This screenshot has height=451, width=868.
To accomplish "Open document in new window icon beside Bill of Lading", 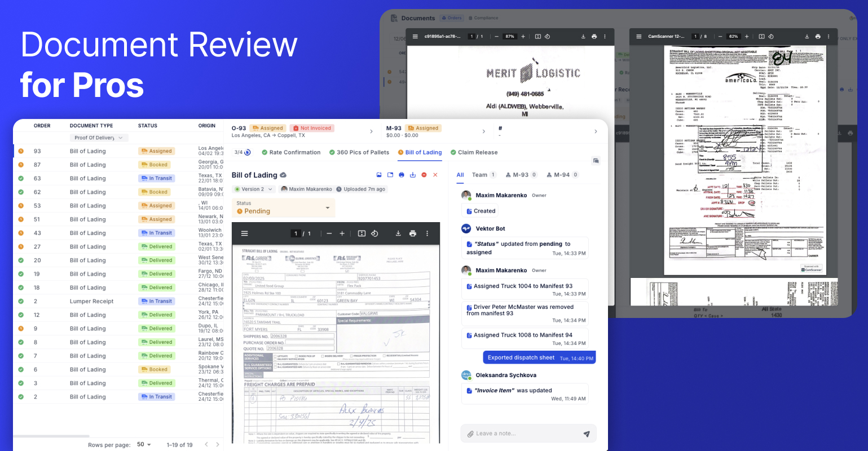I will click(x=390, y=175).
